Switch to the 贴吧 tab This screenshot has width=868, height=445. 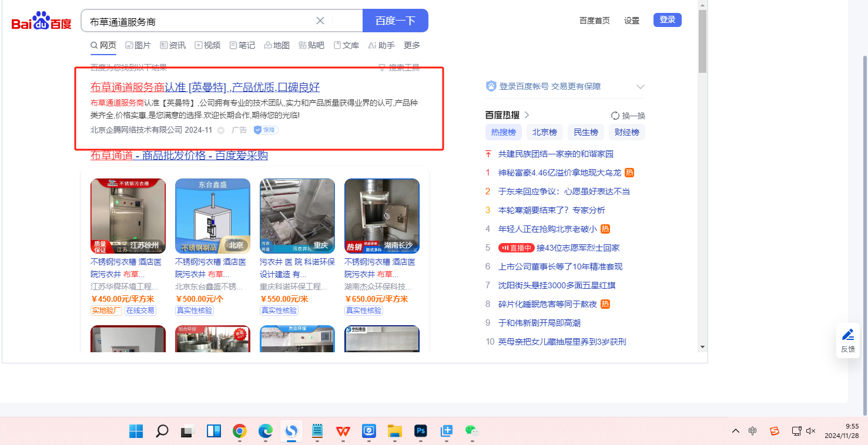(x=311, y=45)
